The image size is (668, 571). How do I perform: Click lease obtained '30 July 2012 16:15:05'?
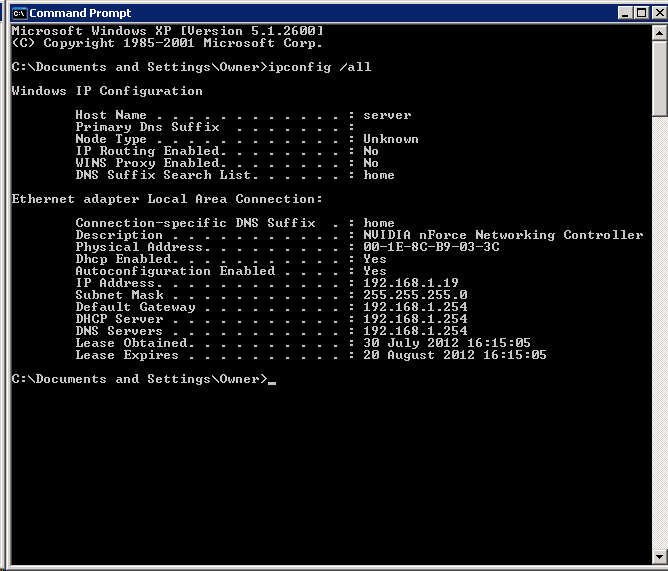click(x=447, y=343)
